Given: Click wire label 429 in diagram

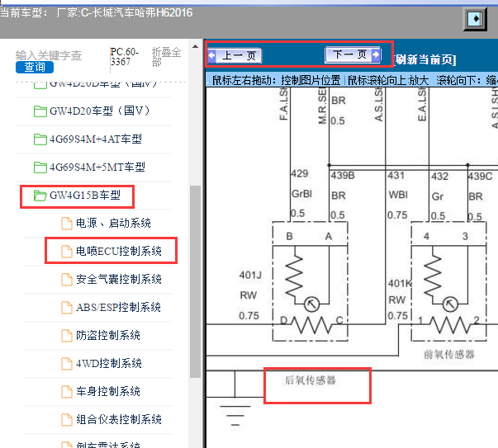Looking at the screenshot, I should 300,173.
